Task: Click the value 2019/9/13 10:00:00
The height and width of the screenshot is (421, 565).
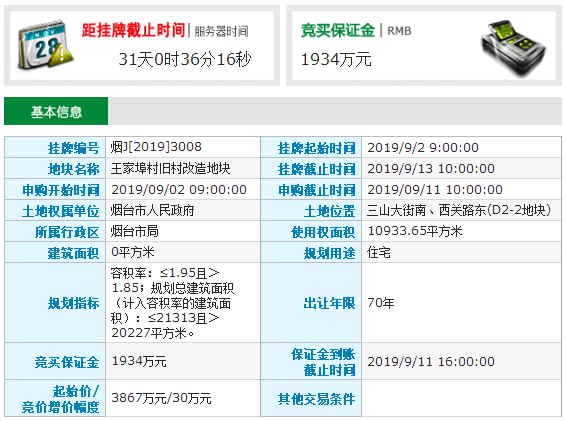Action: pos(431,169)
